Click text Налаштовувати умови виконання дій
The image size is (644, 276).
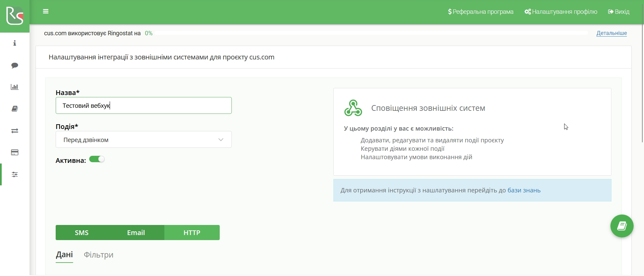click(416, 157)
